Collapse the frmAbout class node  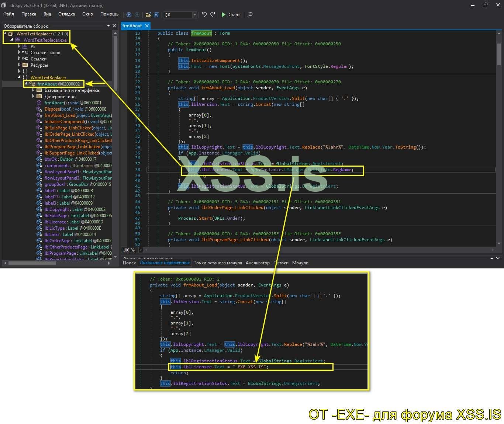click(26, 84)
